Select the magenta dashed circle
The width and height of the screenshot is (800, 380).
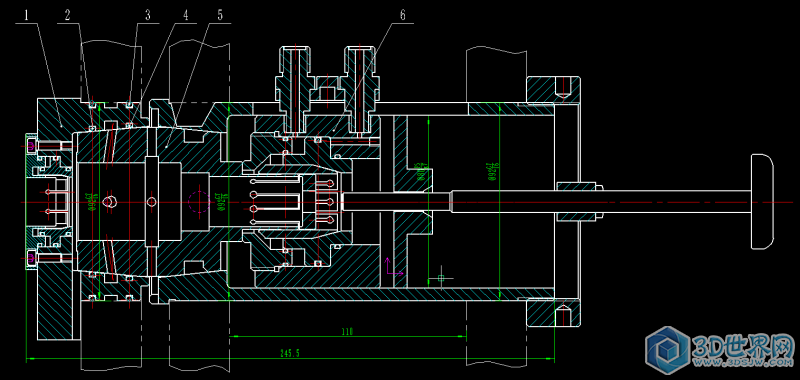coord(199,202)
